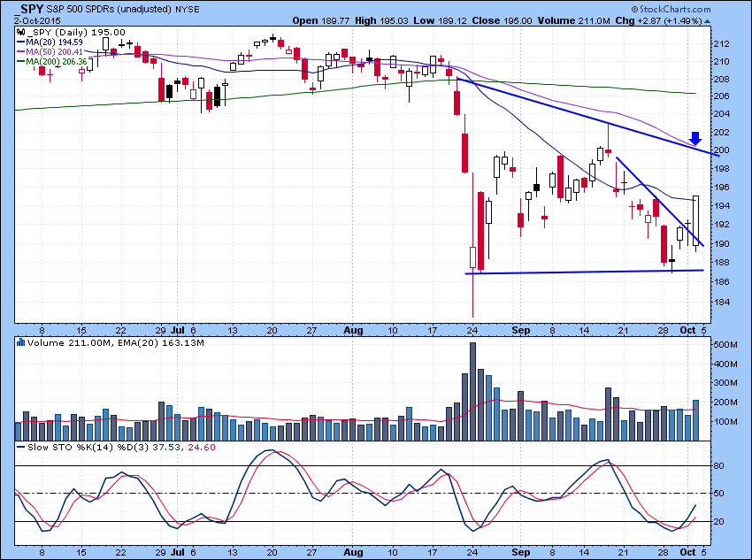The image size is (752, 560).
Task: Click the MA(200) green legend line marker
Action: (x=21, y=61)
